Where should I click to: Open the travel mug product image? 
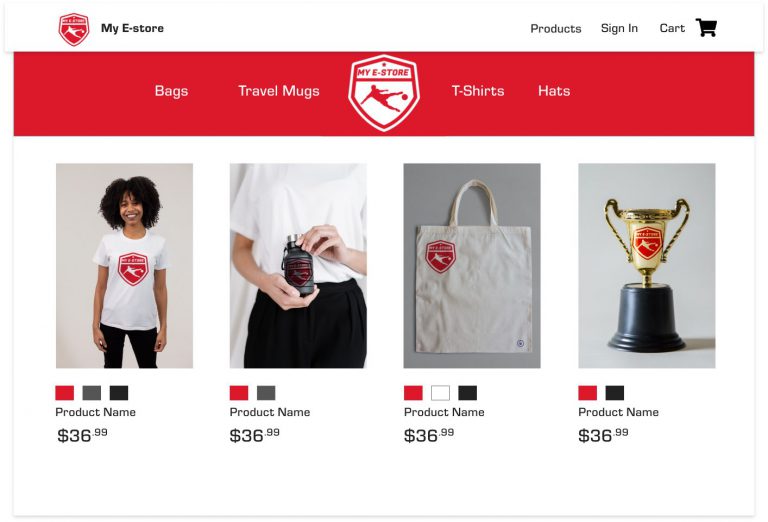point(298,266)
